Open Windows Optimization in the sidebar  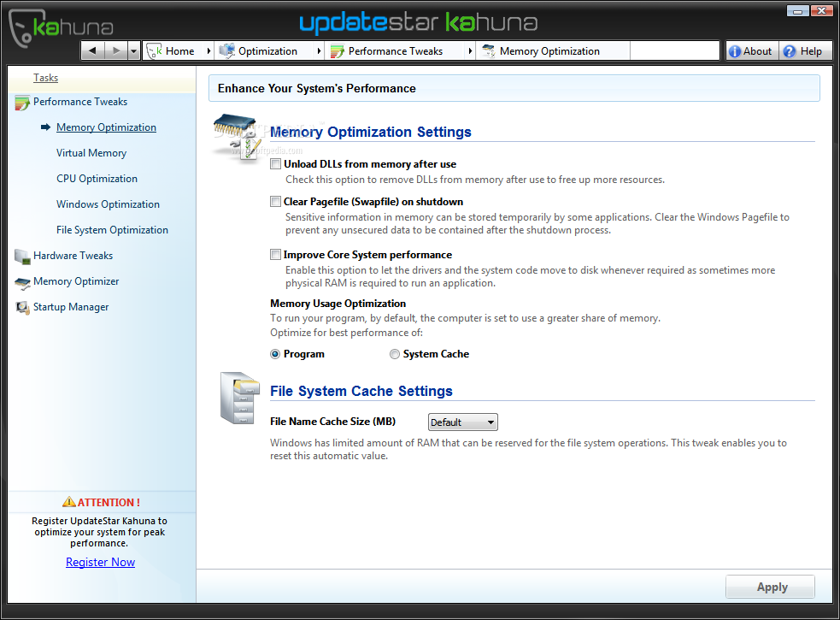pos(109,204)
